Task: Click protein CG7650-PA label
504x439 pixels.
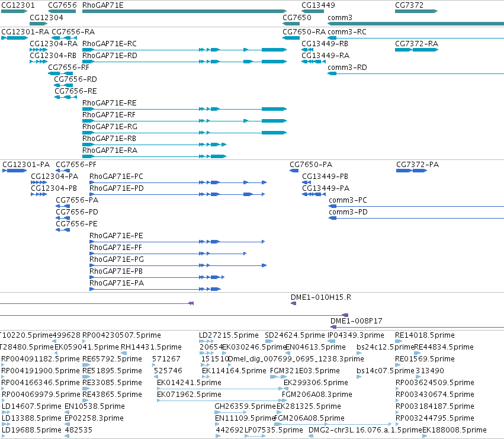Action: [x=311, y=165]
